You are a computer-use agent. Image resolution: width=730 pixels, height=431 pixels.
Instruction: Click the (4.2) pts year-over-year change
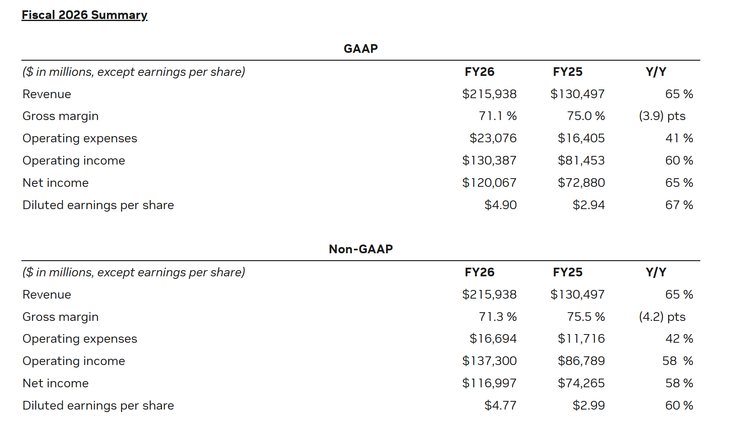[662, 317]
